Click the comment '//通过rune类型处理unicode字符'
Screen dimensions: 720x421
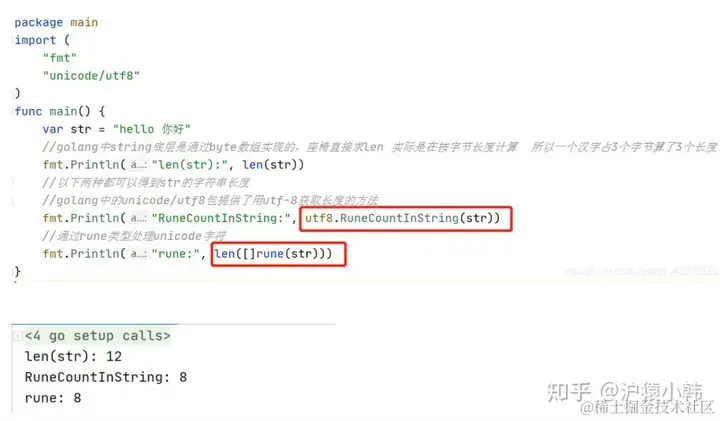pyautogui.click(x=134, y=236)
